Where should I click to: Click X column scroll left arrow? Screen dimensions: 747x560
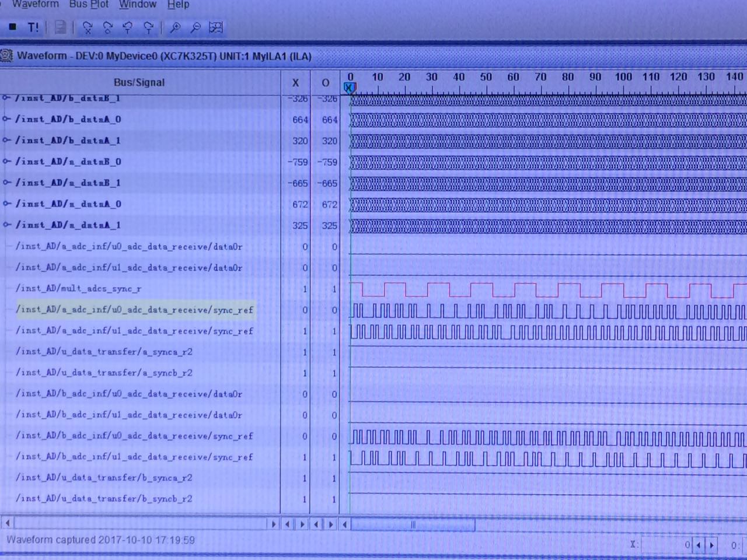(287, 524)
